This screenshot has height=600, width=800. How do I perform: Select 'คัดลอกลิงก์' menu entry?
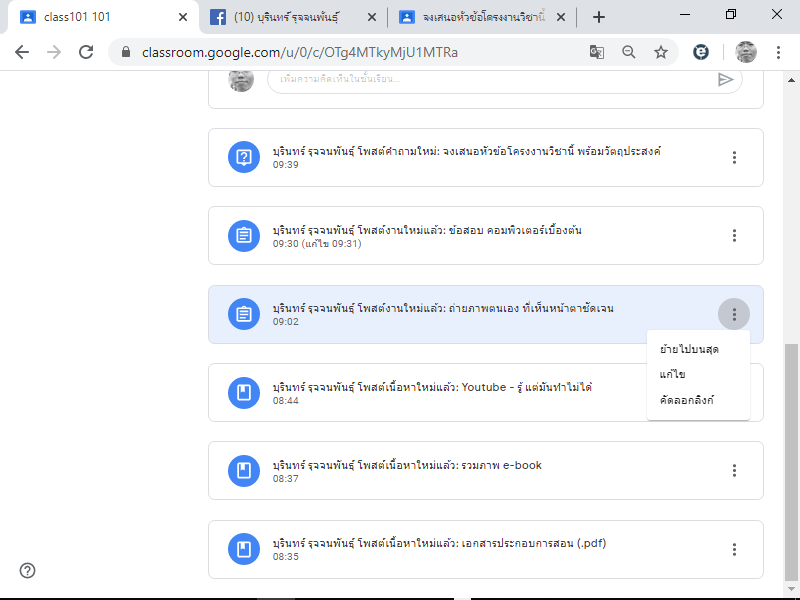(698, 400)
